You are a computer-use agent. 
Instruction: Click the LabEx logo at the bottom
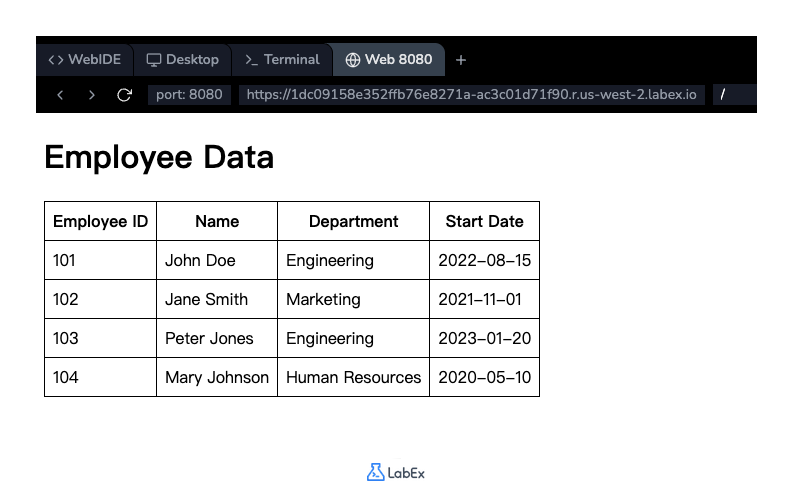tap(396, 472)
